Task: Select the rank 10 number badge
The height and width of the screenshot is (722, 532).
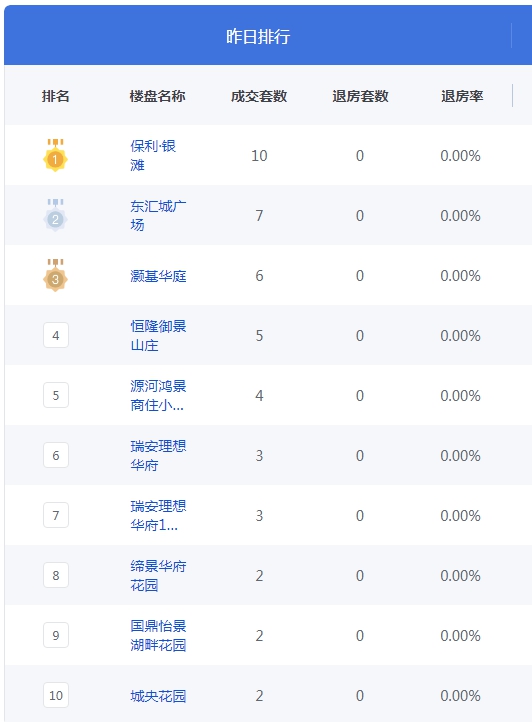Action: [56, 695]
